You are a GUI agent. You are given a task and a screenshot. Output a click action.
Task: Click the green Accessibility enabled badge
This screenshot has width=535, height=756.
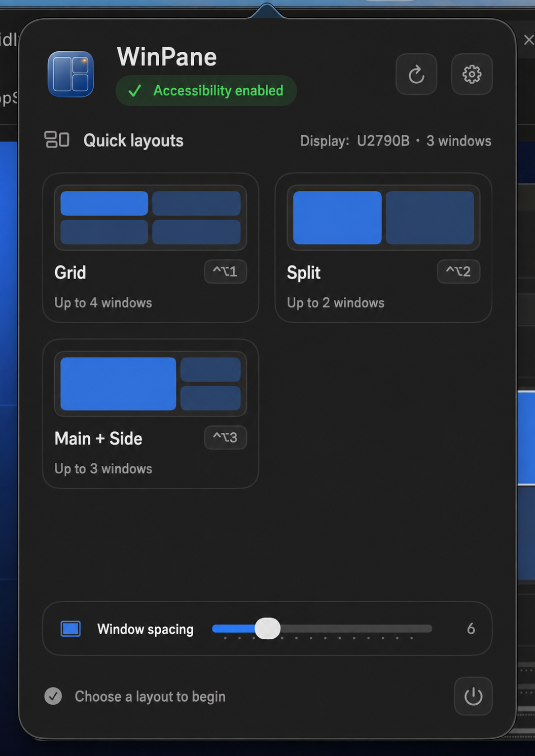[206, 90]
